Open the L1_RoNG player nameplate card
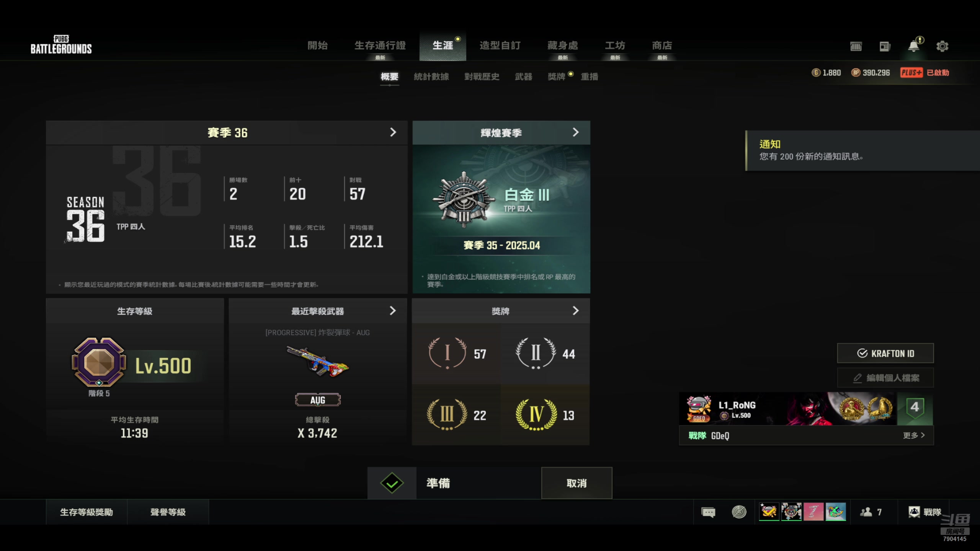Viewport: 980px width, 551px height. (x=806, y=409)
